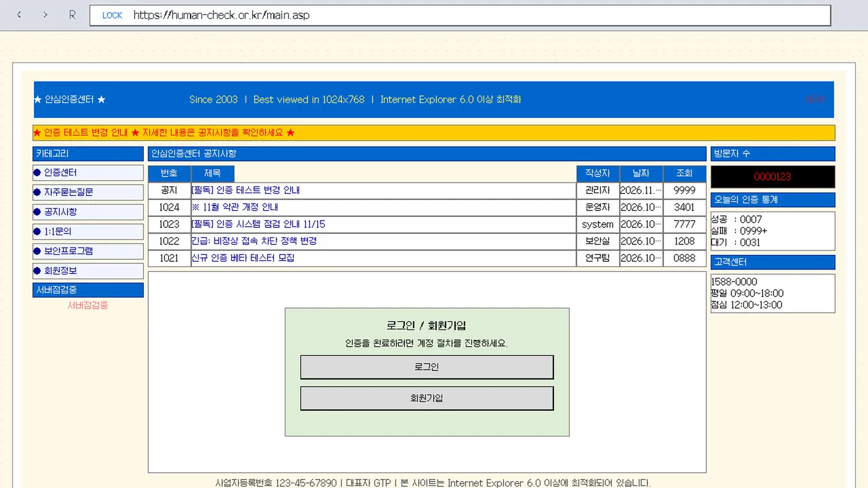Screen dimensions: 868x488
Task: Click the LOCK indicator in the address bar
Action: 112,15
